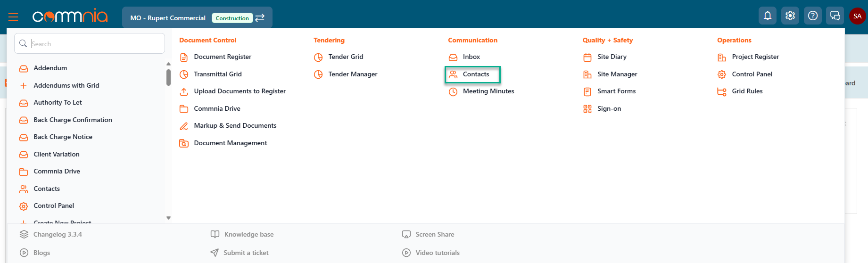Click the sidebar list scrollbar thumb
This screenshot has width=868, height=263.
point(168,78)
